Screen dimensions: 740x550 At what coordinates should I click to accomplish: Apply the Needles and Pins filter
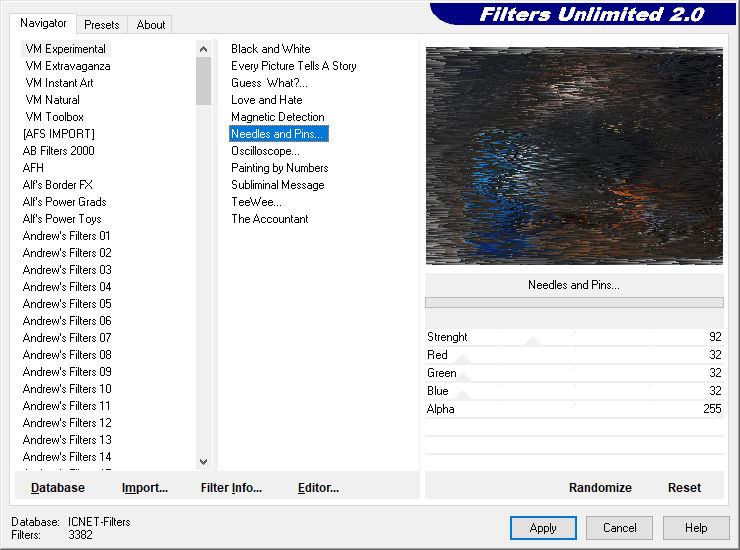point(543,527)
